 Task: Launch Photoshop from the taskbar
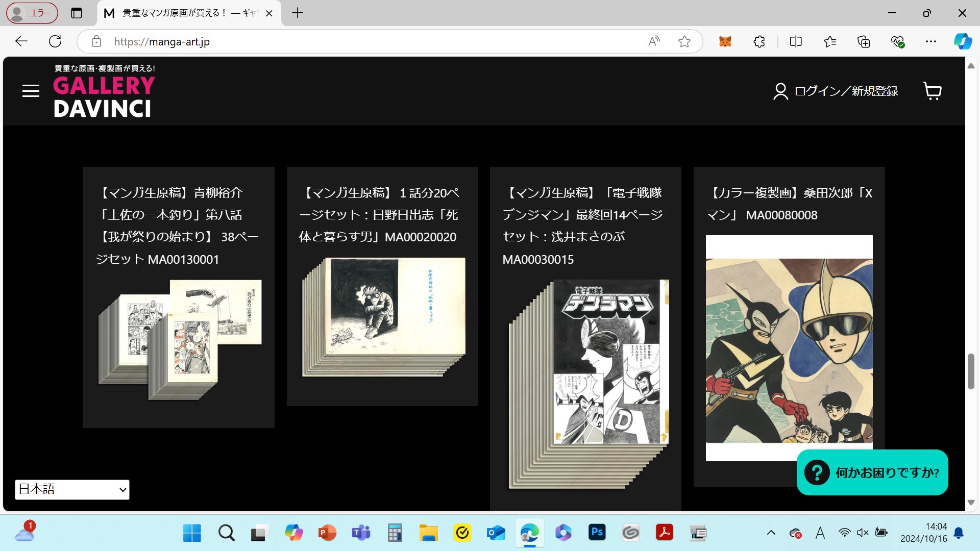click(597, 533)
